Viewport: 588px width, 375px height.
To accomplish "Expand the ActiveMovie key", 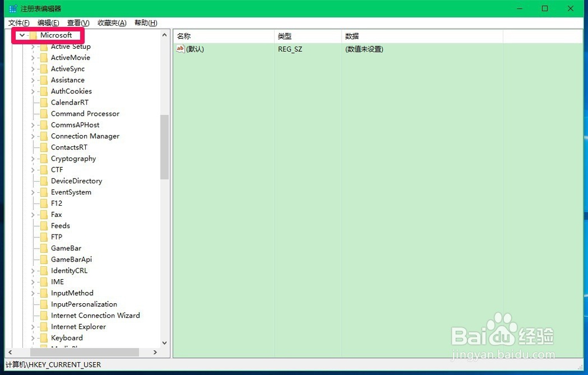I will tap(32, 58).
